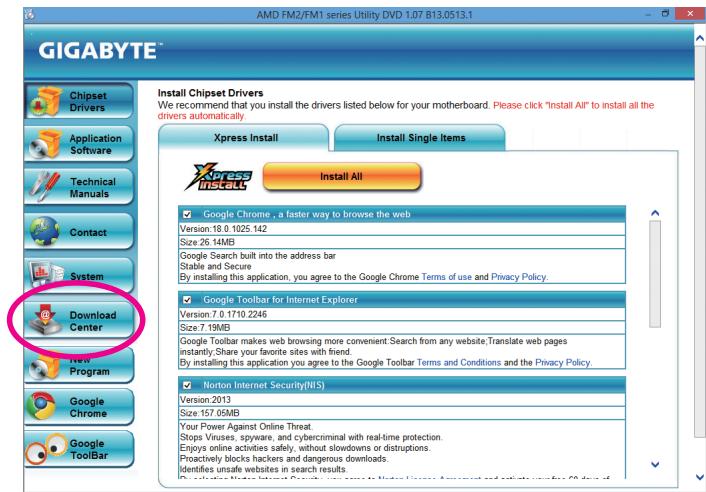Launch the Google Chrome sidebar item
Screen dimensions: 706x492
(x=79, y=407)
